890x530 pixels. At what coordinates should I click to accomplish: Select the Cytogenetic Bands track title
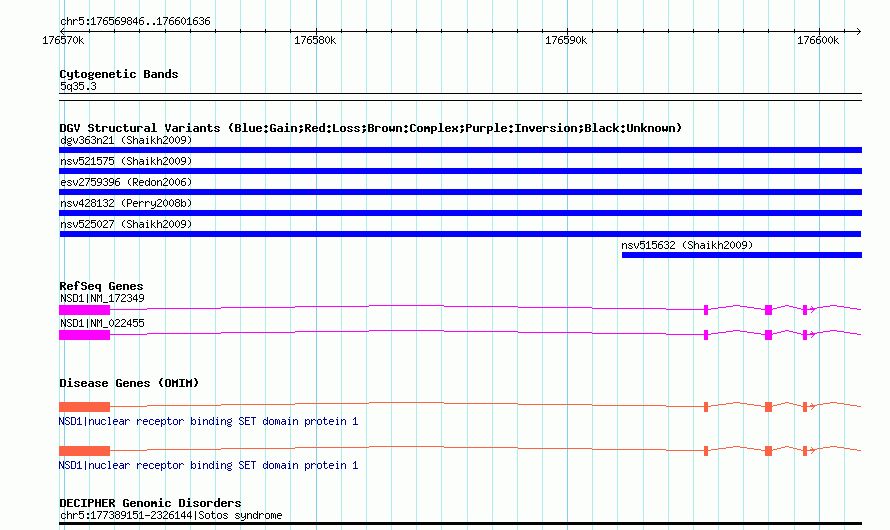119,74
